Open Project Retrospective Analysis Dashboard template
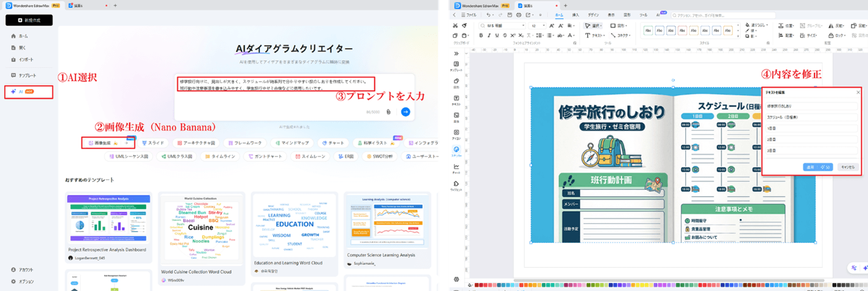 108,228
